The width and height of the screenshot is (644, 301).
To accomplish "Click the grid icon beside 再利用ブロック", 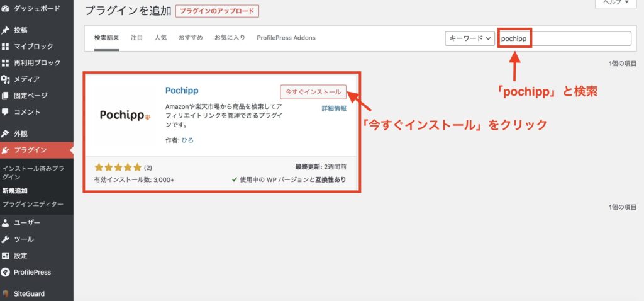I will point(5,63).
